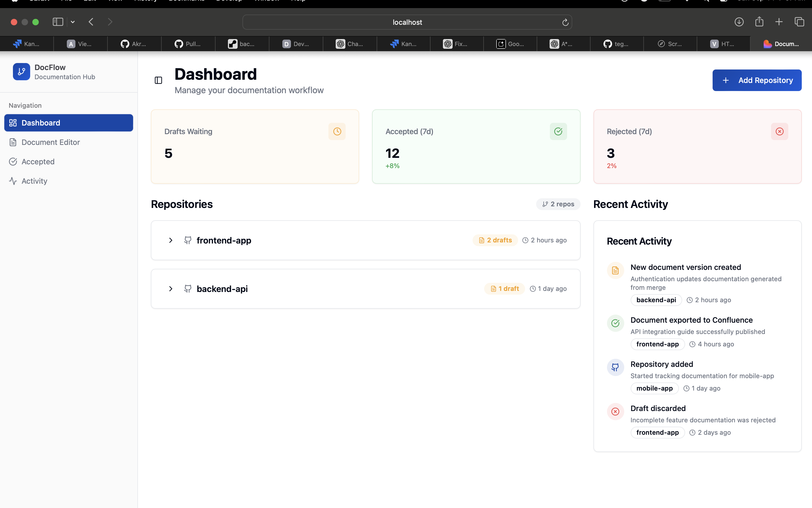812x508 pixels.
Task: Toggle Safari's sidebar button
Action: pyautogui.click(x=58, y=22)
